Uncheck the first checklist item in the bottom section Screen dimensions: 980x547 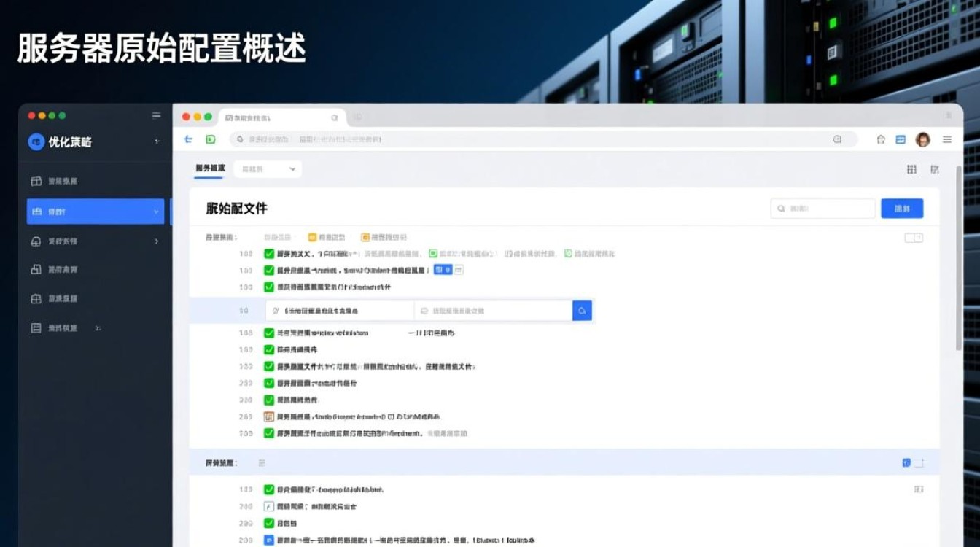tap(268, 489)
